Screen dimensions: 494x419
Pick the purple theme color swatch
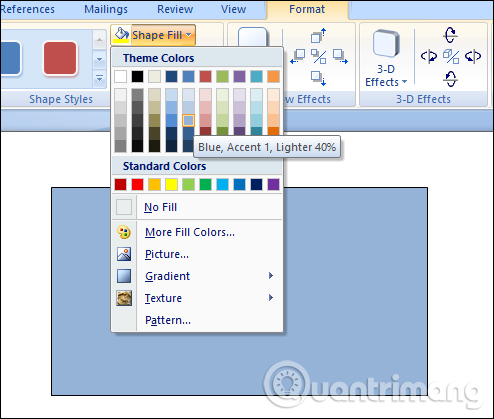[x=239, y=76]
